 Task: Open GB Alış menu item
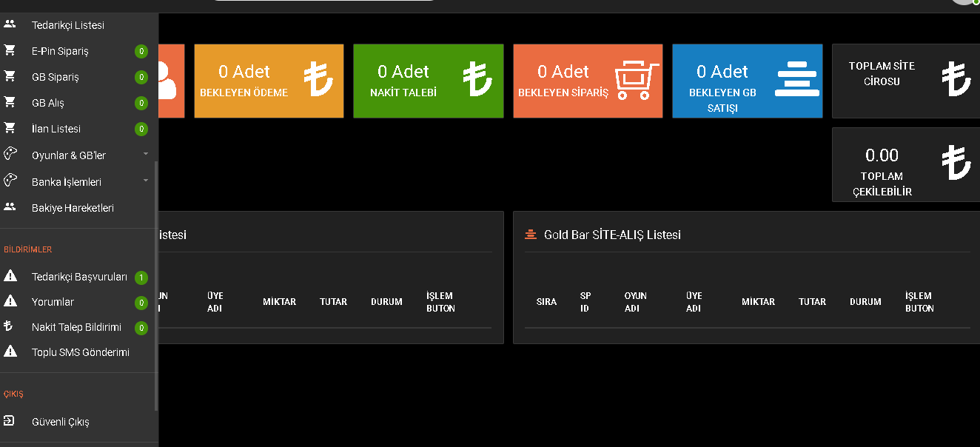pos(48,103)
